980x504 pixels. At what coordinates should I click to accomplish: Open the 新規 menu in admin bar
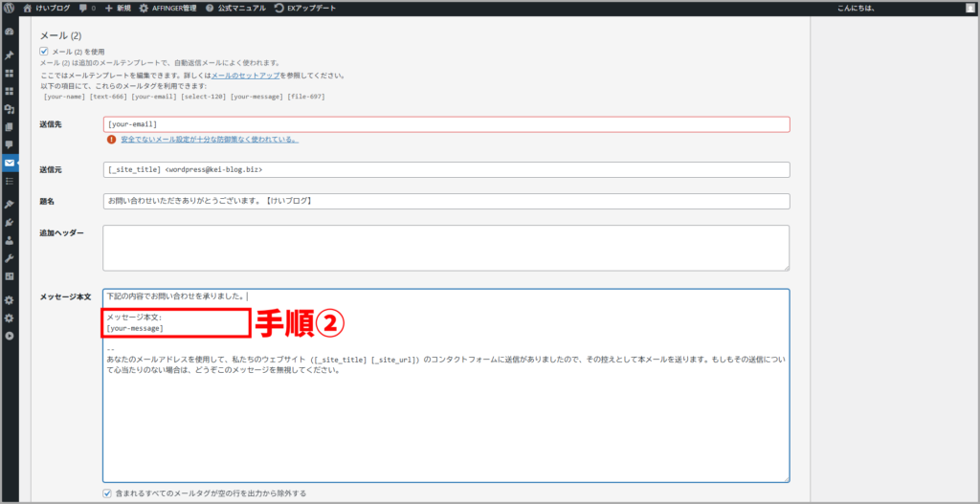118,8
